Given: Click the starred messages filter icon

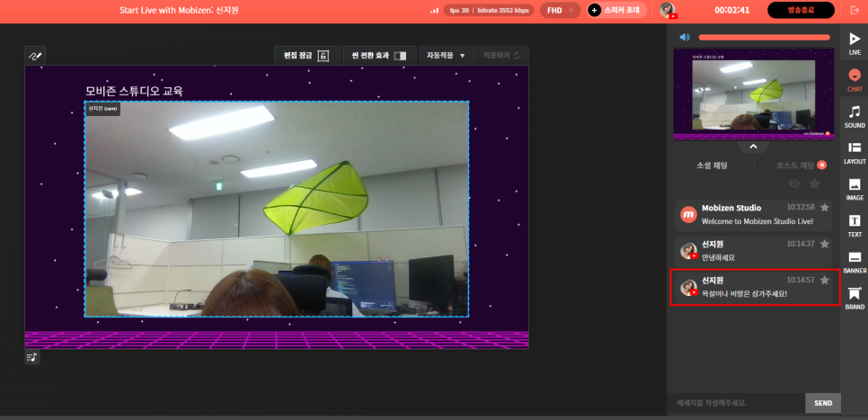Looking at the screenshot, I should click(x=814, y=183).
